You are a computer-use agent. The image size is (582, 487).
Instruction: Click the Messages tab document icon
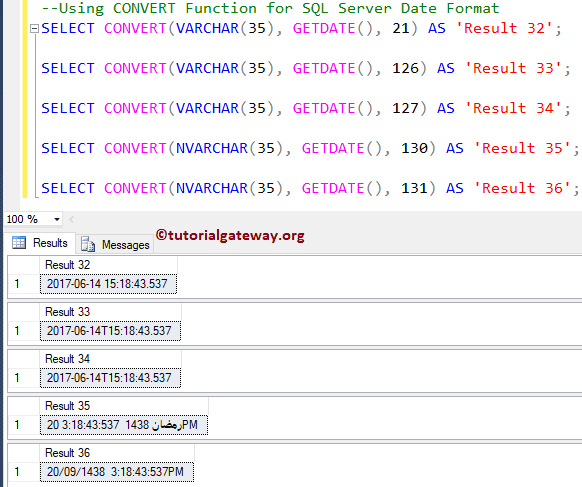click(88, 244)
